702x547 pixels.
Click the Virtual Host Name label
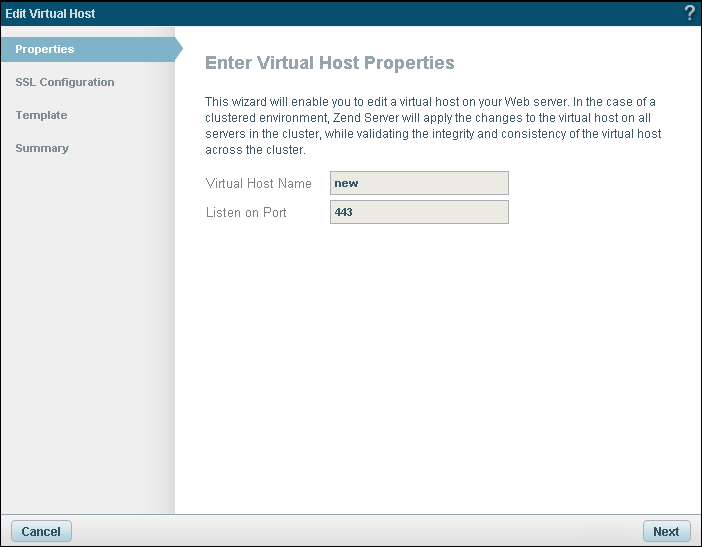(x=258, y=183)
